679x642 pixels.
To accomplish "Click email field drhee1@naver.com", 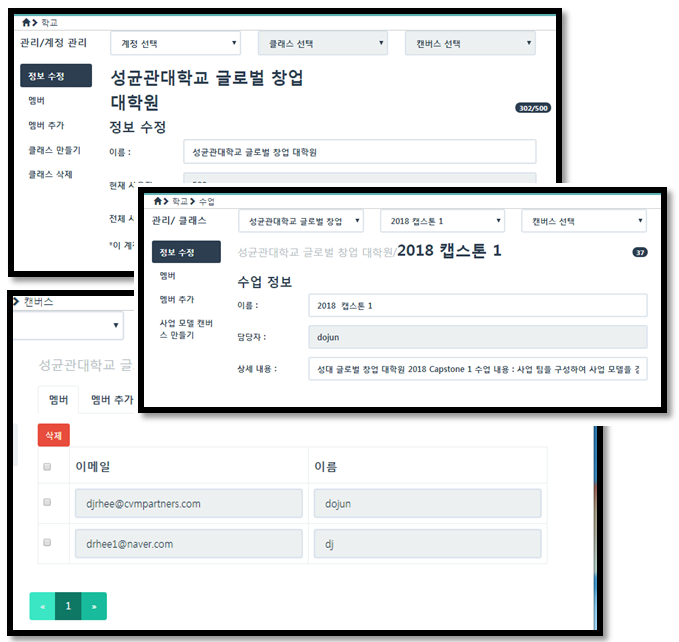I will [x=189, y=544].
